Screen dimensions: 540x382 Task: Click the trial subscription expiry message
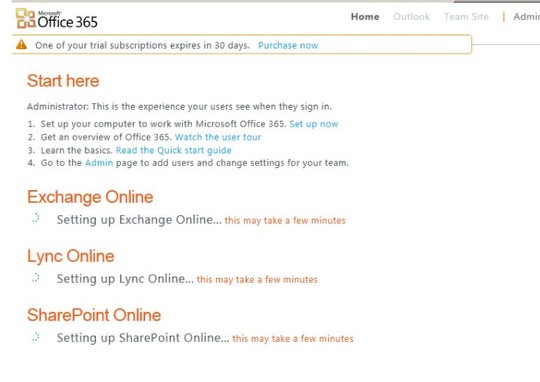(142, 45)
